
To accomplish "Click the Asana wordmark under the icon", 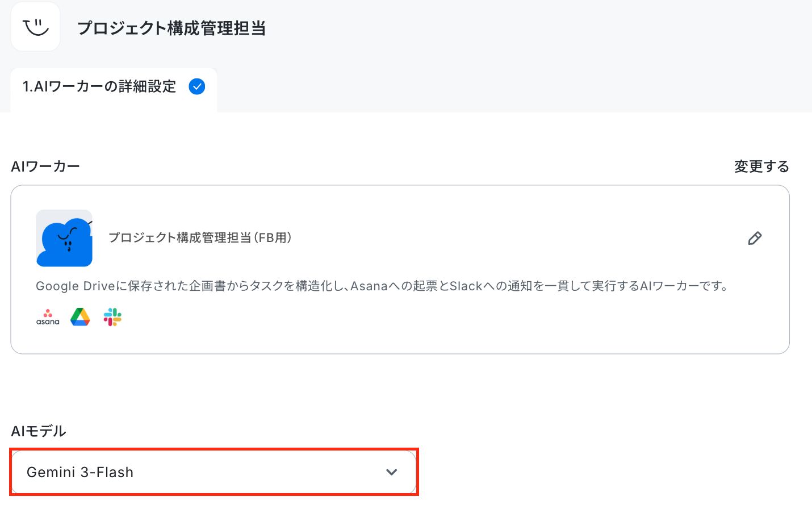I will click(48, 322).
